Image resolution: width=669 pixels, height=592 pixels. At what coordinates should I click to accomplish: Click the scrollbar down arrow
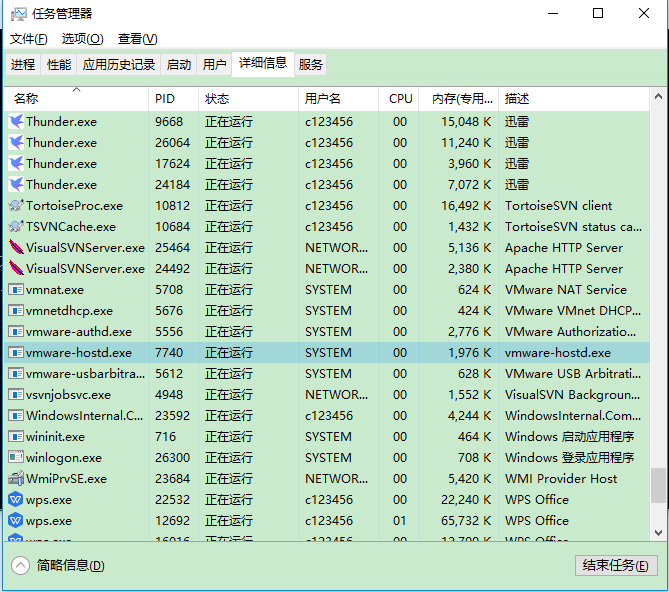coord(658,533)
